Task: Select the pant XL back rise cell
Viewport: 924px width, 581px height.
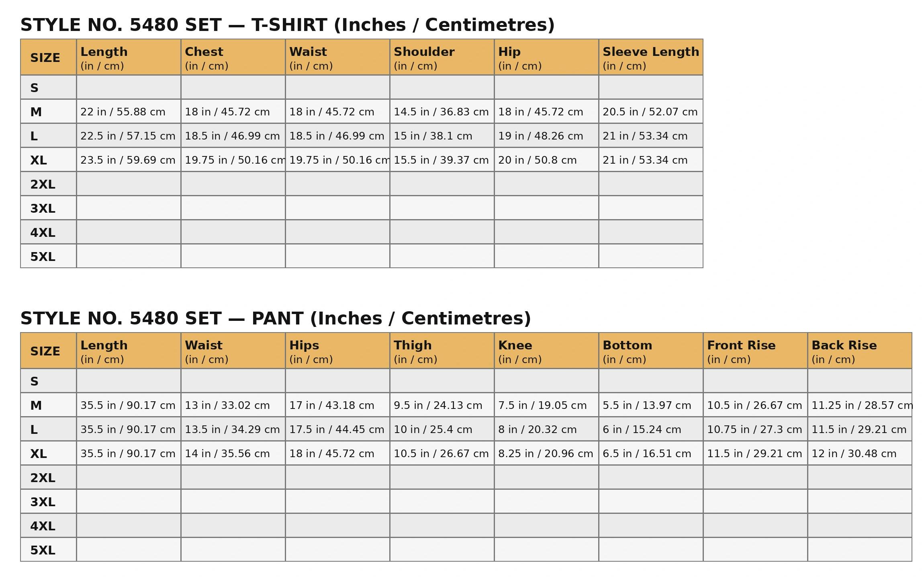Action: [859, 454]
